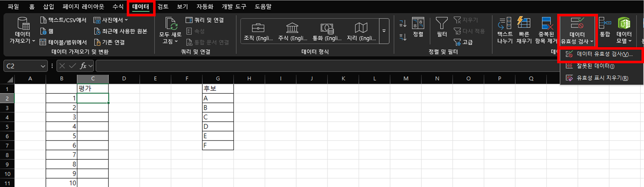644x187 pixels.
Task: Click 빠른 채우기 (Flash Fill)
Action: 524,30
